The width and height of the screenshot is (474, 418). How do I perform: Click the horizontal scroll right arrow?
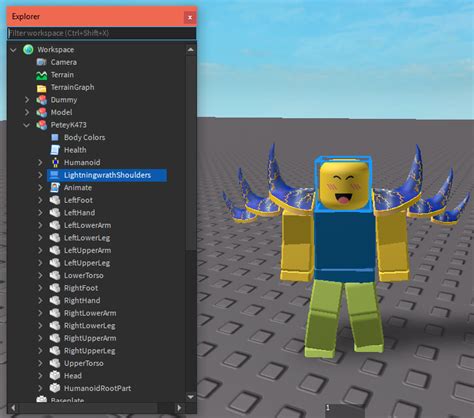179,408
